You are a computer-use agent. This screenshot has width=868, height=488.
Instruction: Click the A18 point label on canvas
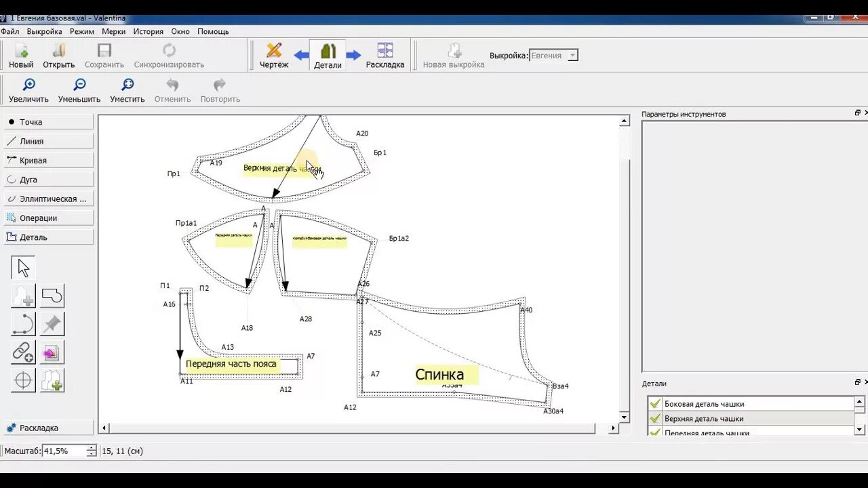click(x=247, y=328)
